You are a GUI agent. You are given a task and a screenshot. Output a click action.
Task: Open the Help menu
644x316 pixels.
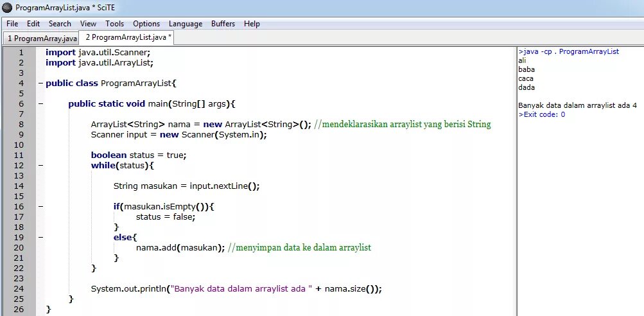pos(252,24)
